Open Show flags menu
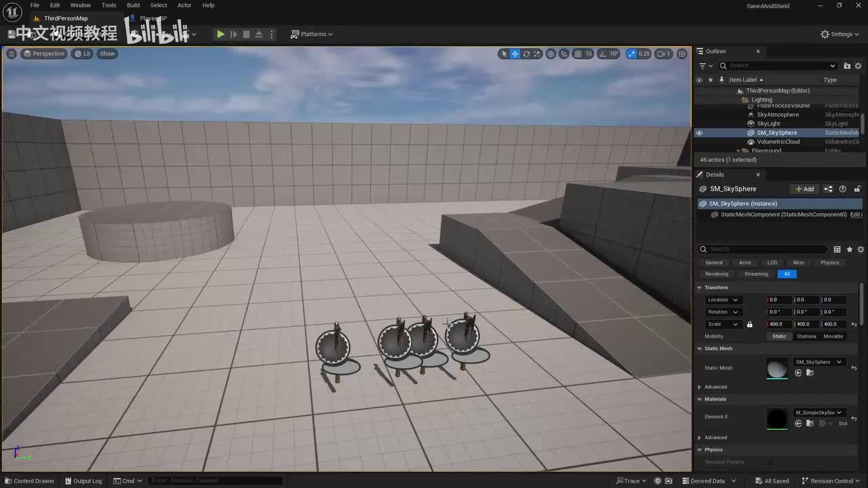Screen dimensions: 868x488 108,54
